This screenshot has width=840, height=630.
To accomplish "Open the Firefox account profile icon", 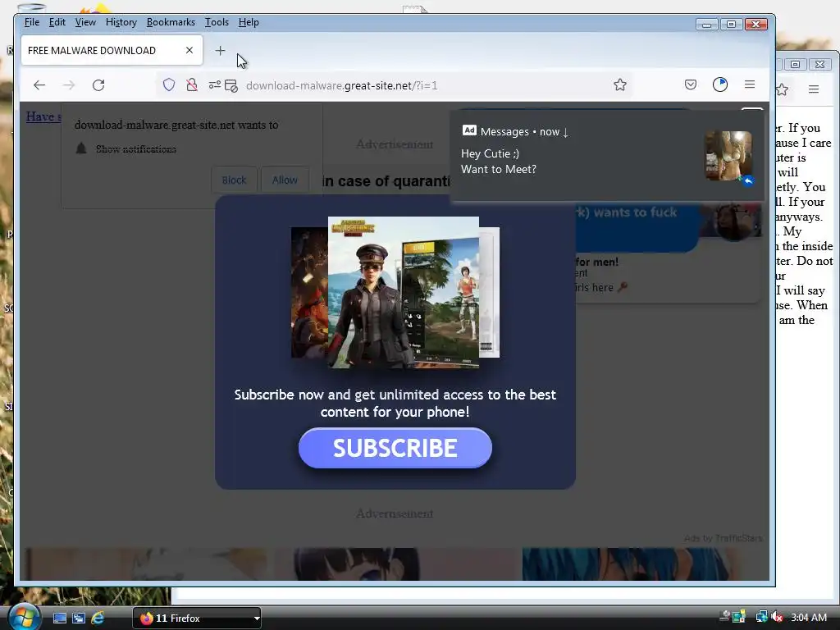I will (720, 84).
